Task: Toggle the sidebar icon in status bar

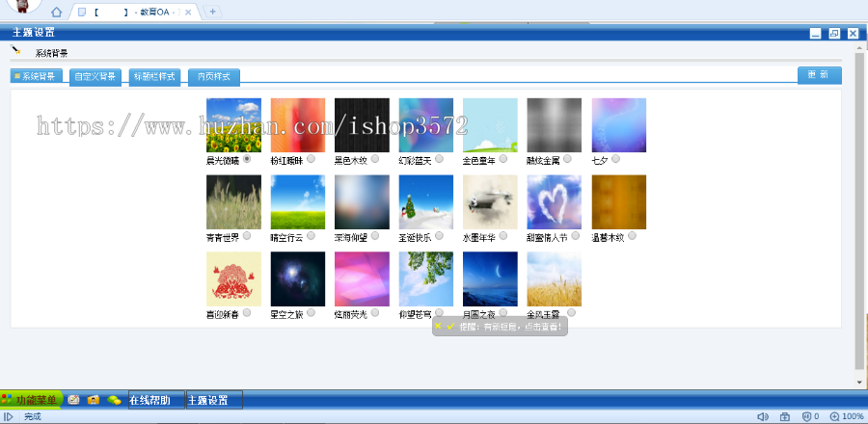Action: pos(9,417)
